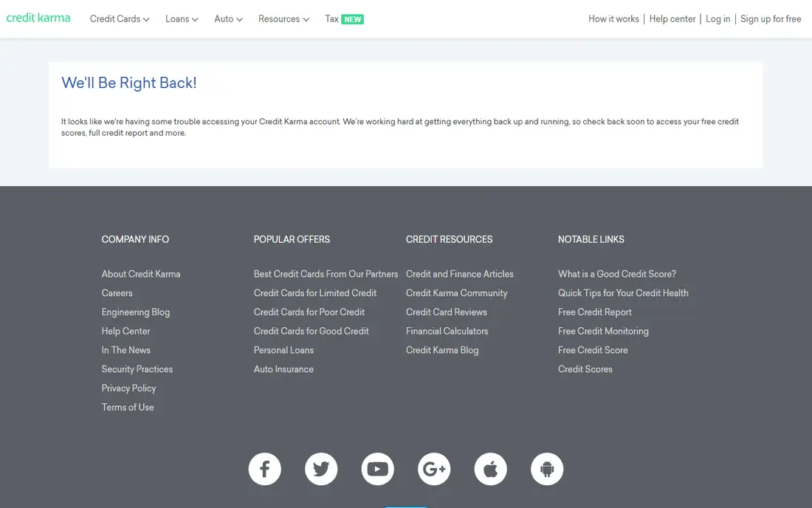Read the Security Practices link
This screenshot has width=812, height=508.
point(137,369)
